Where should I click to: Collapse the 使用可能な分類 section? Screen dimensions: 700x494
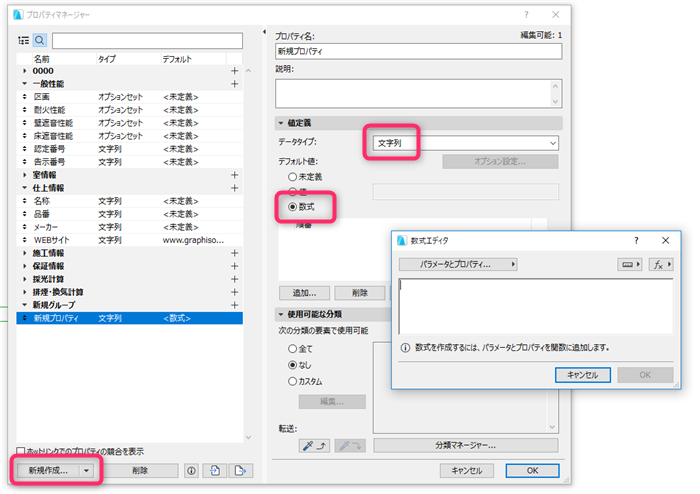point(281,315)
